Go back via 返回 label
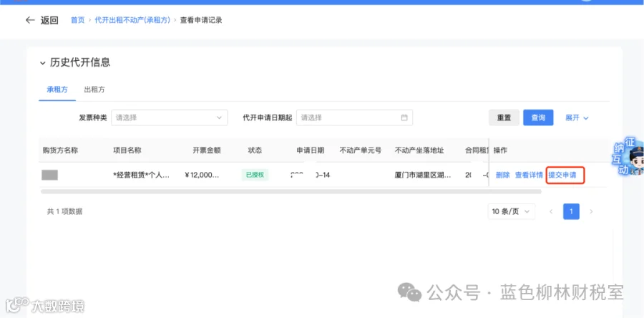Screen dimensions: 644x318 pyautogui.click(x=49, y=20)
